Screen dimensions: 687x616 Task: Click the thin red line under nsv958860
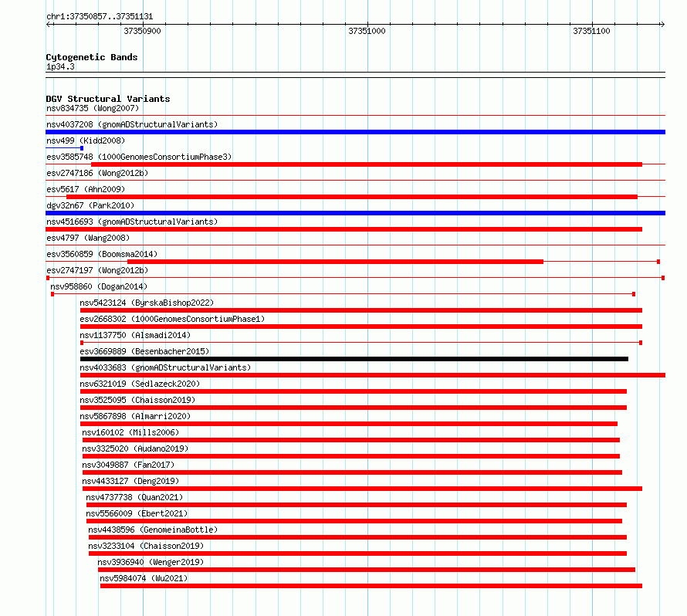pos(343,294)
